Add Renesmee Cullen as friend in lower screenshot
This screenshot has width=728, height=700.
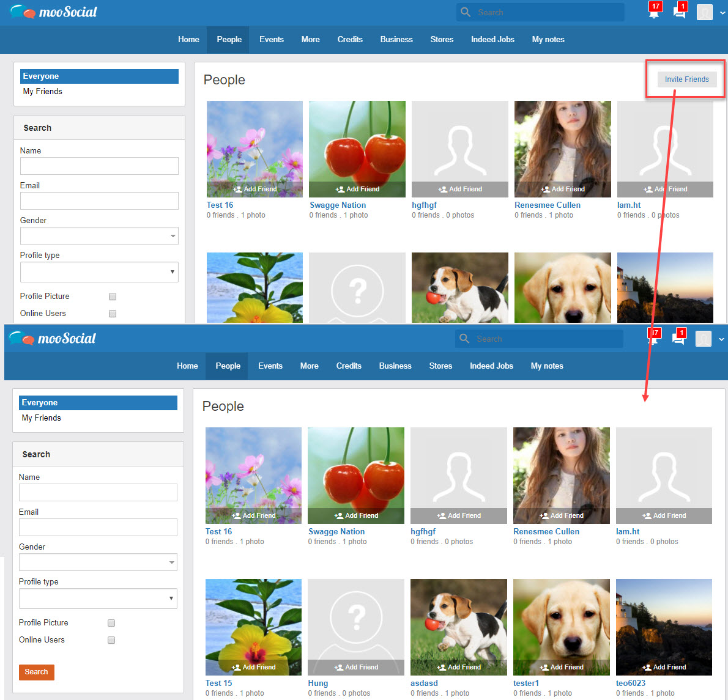tap(562, 515)
